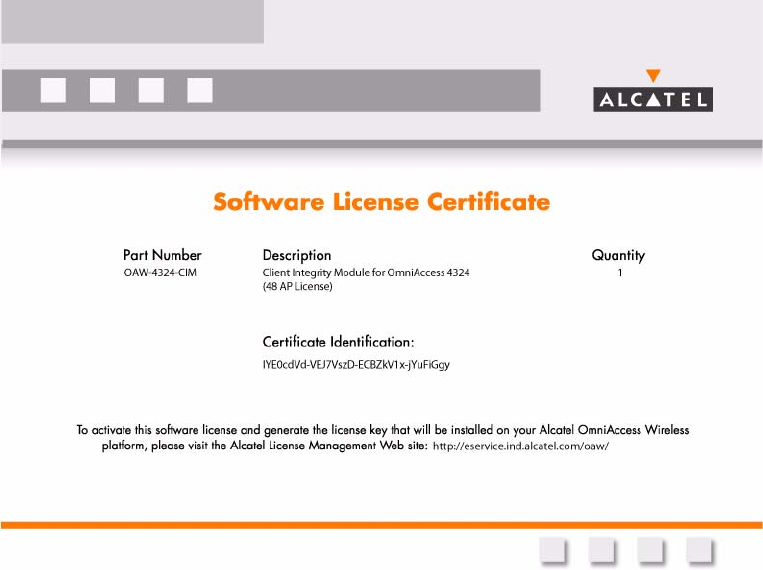Open the eservice.ind.alcatel.com/oaw/ link

[521, 446]
